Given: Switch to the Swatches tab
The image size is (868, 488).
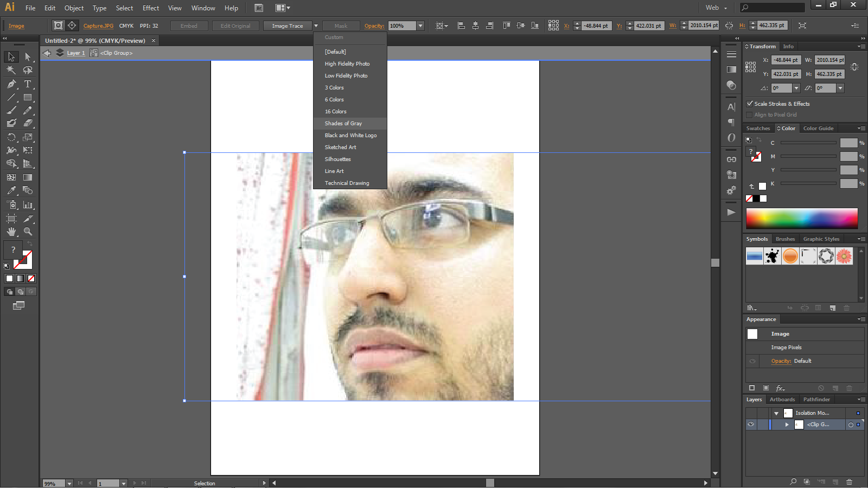Looking at the screenshot, I should (758, 129).
